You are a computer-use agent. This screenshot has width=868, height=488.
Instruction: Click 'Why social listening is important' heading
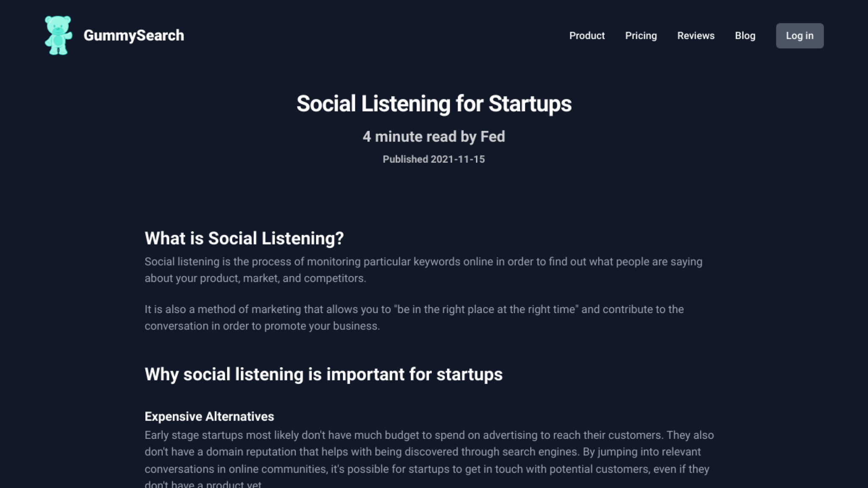[323, 374]
